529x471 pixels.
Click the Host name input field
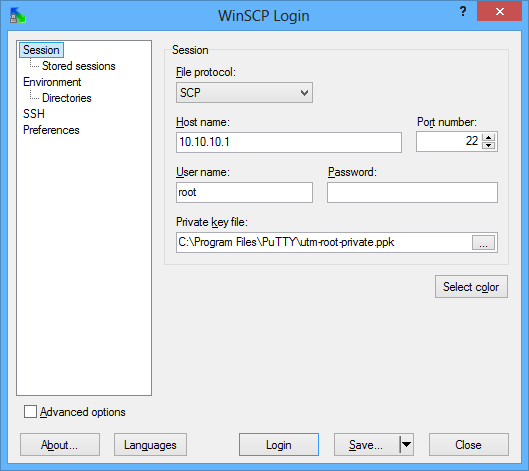(x=289, y=142)
